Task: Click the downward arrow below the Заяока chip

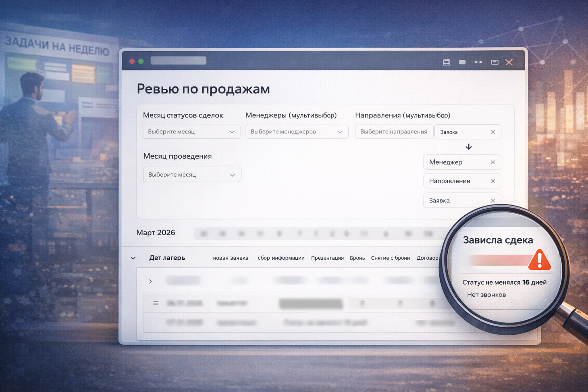Action: 468,147
